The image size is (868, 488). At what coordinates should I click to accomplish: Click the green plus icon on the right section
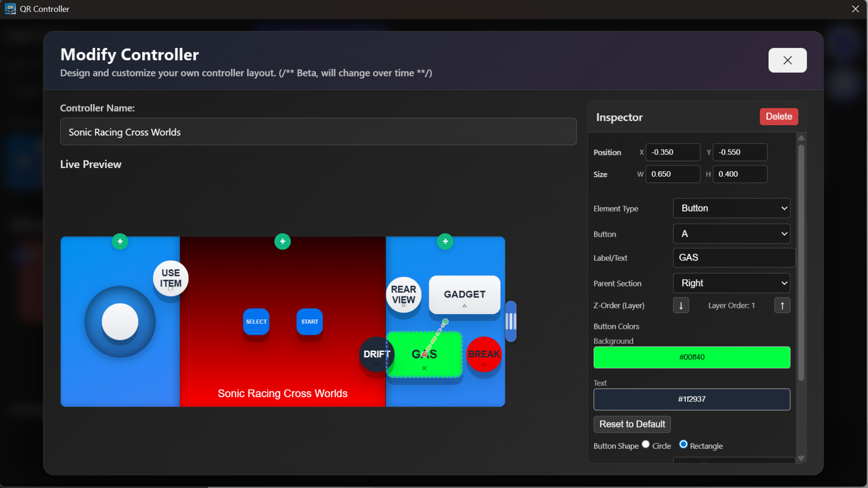coord(445,241)
